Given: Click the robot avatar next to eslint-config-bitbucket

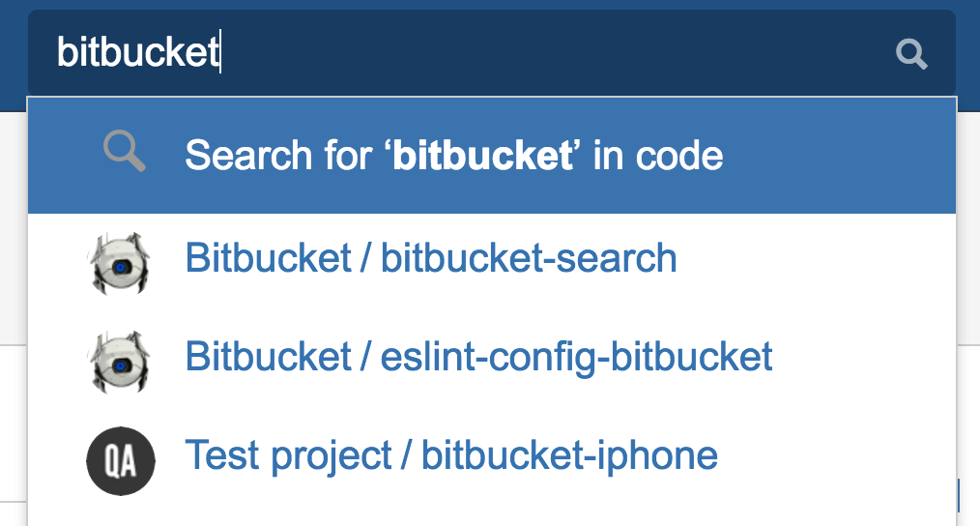Looking at the screenshot, I should pos(119,358).
